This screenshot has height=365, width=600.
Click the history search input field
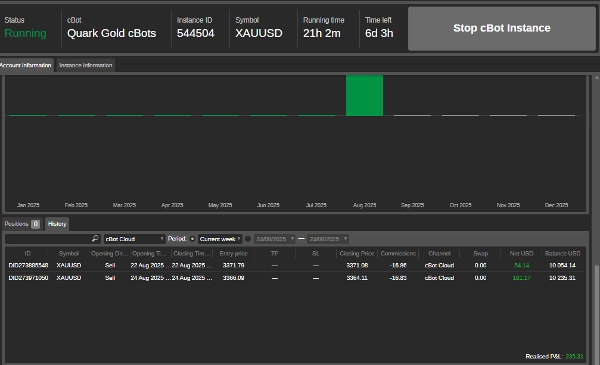52,239
